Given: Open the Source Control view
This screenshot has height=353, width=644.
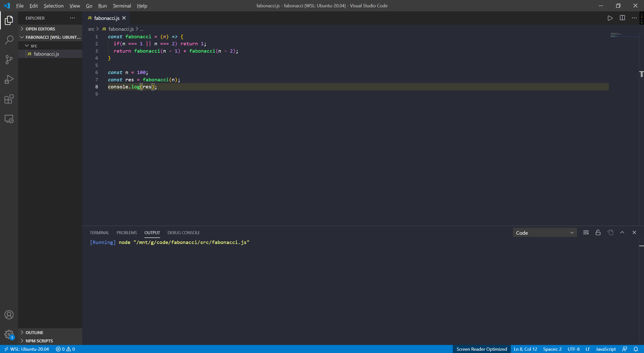Looking at the screenshot, I should (x=9, y=60).
